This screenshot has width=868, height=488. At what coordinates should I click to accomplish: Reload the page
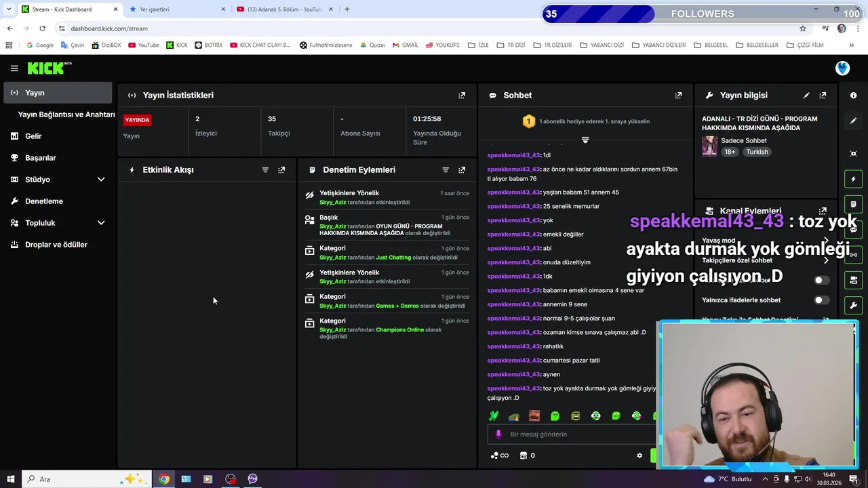point(42,28)
